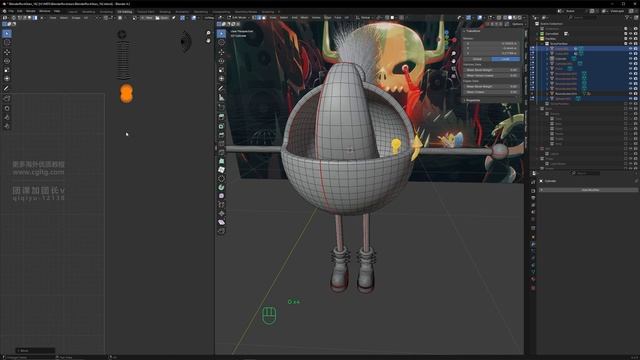This screenshot has width=640, height=360.
Task: Switch to the Layout workspace tab
Action: tap(73, 11)
